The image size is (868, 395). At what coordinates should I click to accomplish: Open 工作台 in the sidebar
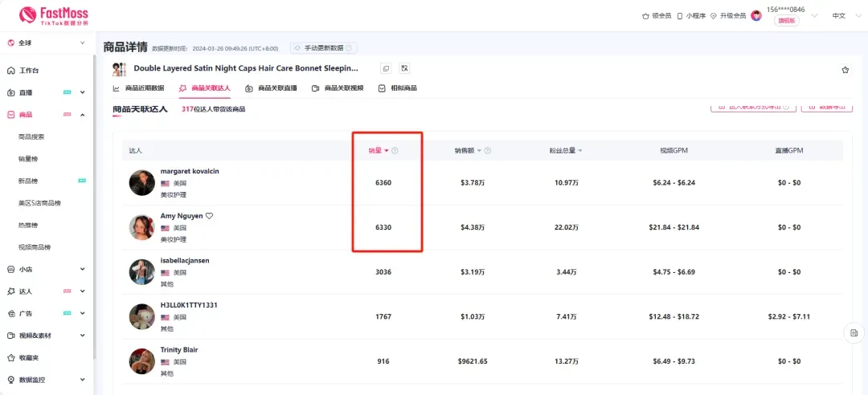[x=29, y=71]
